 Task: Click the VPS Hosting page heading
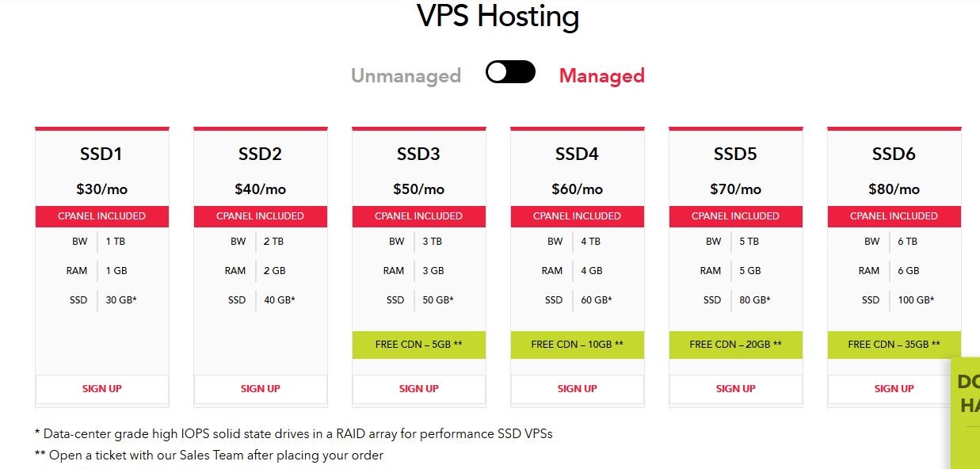pos(498,17)
